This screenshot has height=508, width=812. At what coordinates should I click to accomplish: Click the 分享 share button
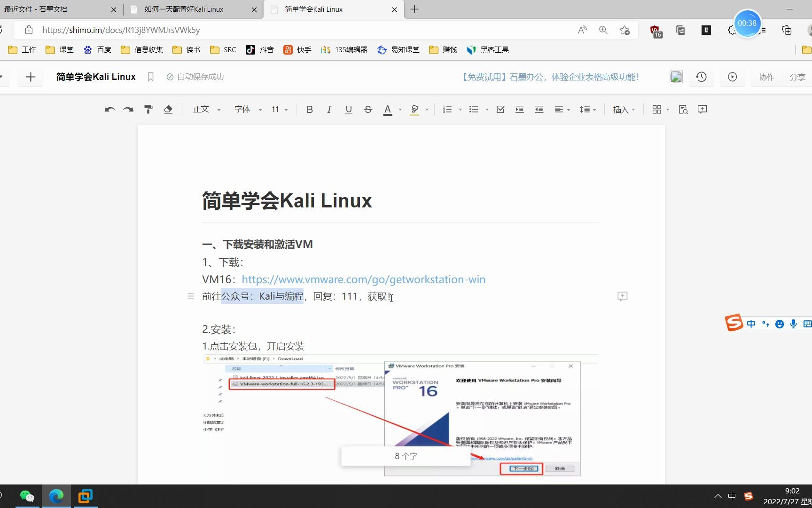[x=797, y=77]
